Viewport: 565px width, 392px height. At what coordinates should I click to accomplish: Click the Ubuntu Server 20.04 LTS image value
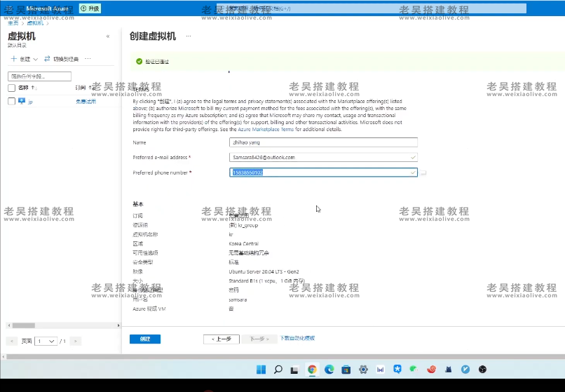pyautogui.click(x=264, y=271)
